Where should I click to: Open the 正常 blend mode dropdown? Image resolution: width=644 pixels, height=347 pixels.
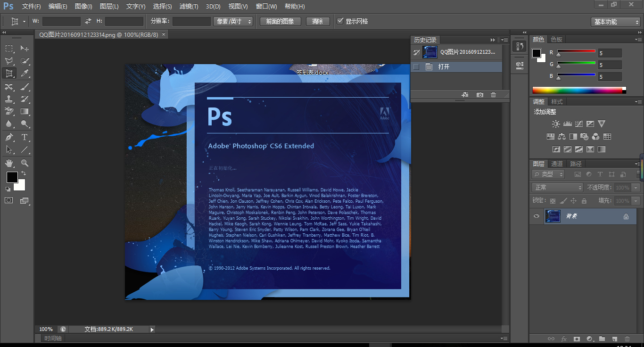pos(558,188)
